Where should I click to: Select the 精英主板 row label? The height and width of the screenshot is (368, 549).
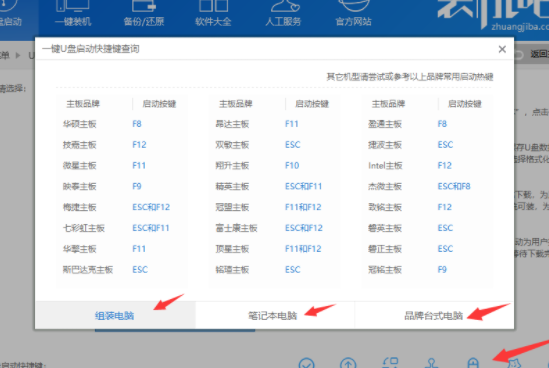point(232,186)
